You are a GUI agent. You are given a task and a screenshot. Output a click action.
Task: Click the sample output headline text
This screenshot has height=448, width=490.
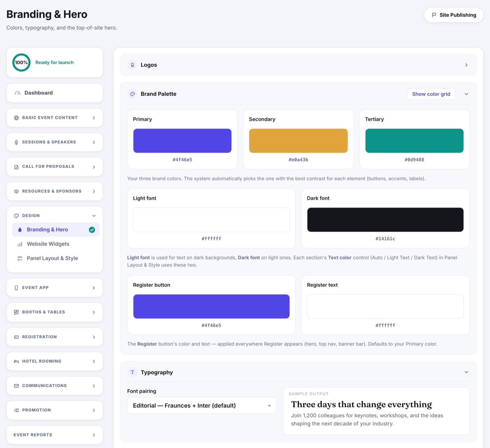pos(362,405)
